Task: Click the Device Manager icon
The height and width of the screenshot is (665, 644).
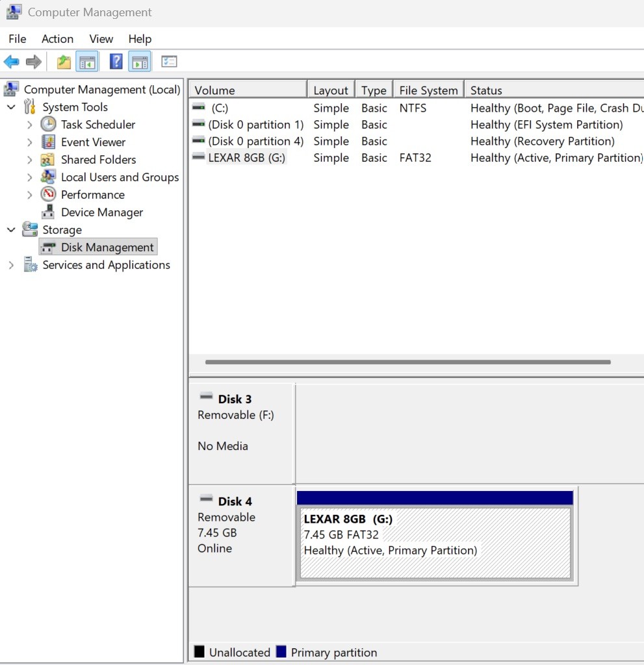Action: click(48, 212)
